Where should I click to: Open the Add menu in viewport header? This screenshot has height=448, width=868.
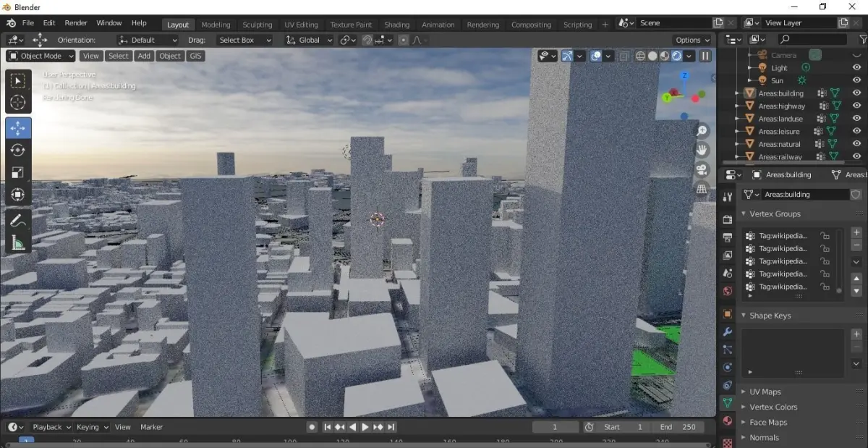(144, 56)
